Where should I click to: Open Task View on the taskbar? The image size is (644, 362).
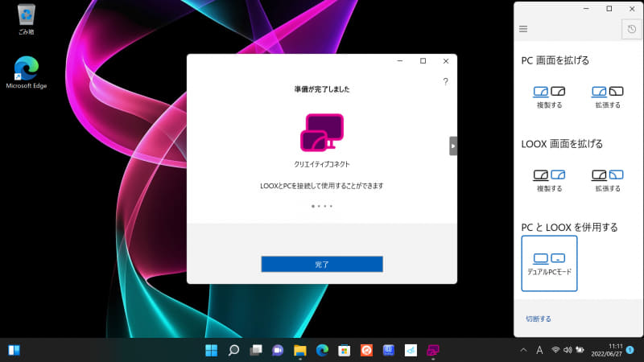[256, 350]
